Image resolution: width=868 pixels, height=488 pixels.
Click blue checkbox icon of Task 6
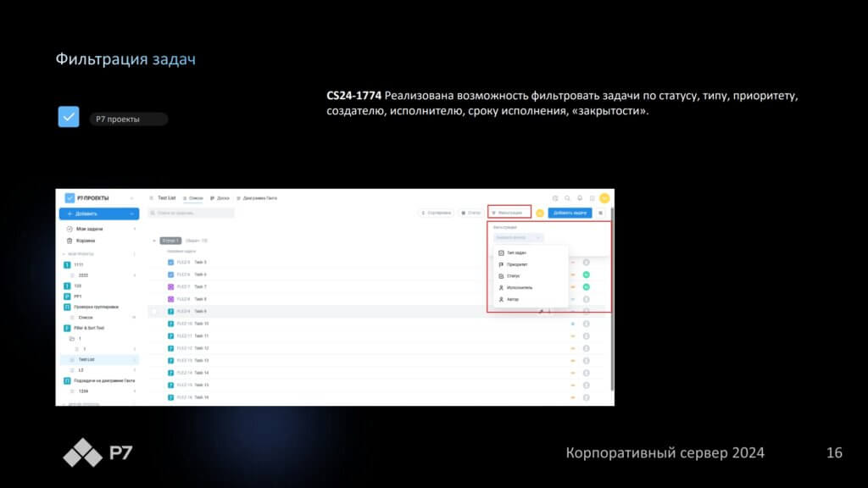coord(170,274)
